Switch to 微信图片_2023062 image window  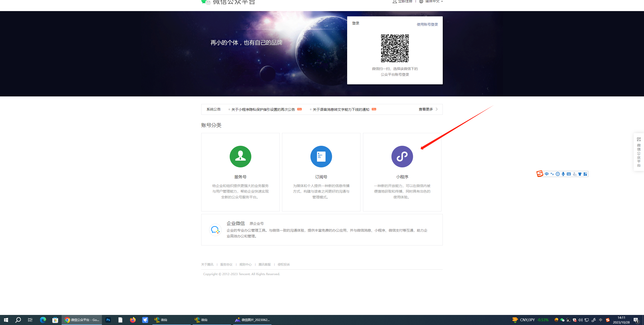(252, 320)
